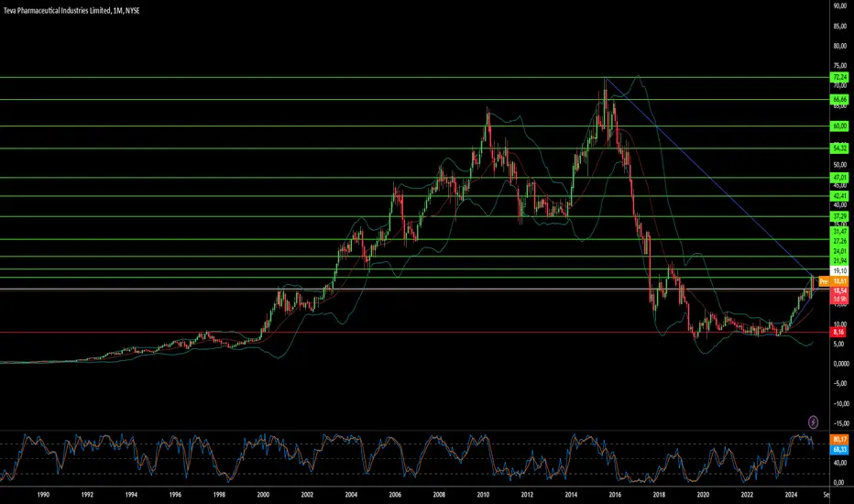
Task: Click the orange 80,17 oscillator value label
Action: [x=838, y=440]
